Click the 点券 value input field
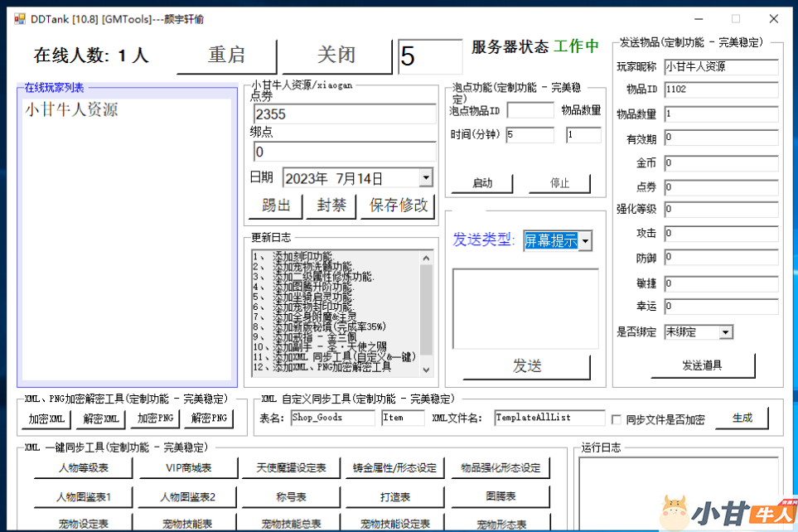The height and width of the screenshot is (532, 798). coord(344,114)
